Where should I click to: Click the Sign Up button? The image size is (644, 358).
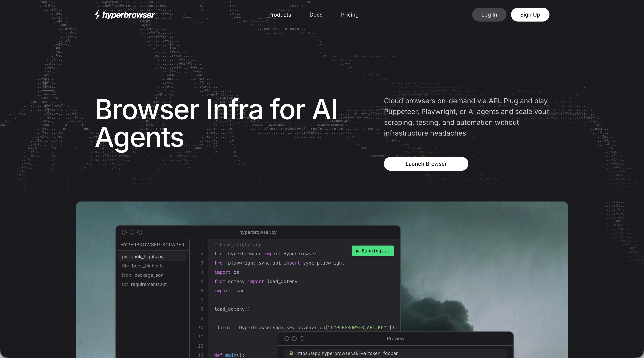[530, 15]
